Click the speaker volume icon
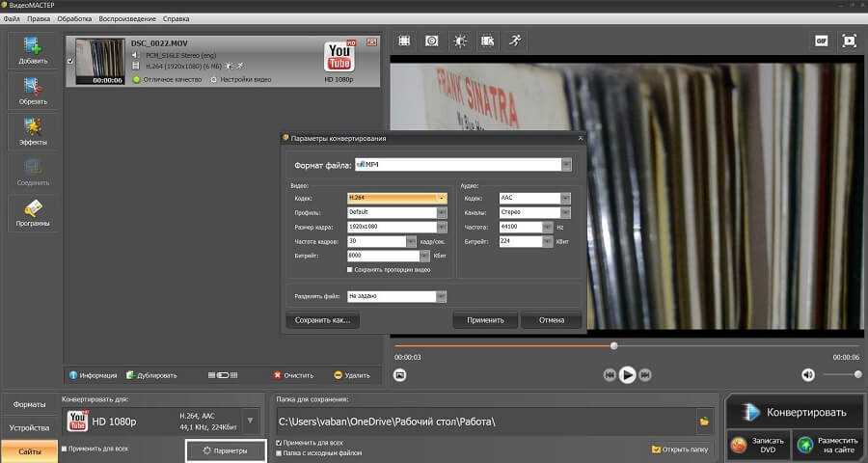Image resolution: width=868 pixels, height=463 pixels. 808,374
